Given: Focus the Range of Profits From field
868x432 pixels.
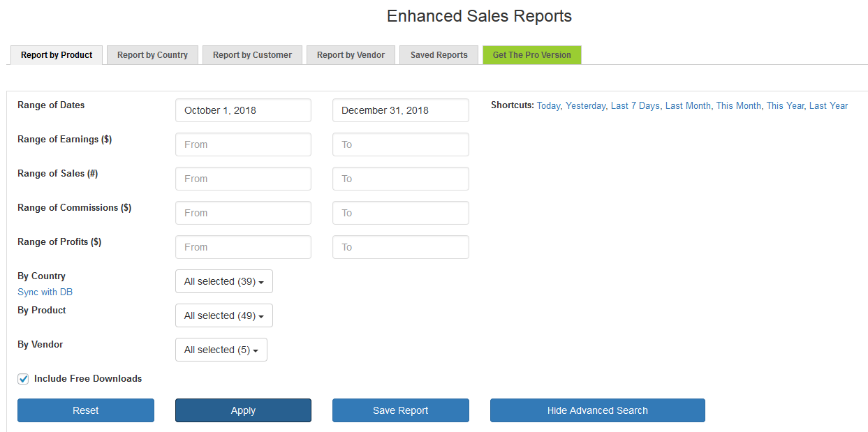Looking at the screenshot, I should click(x=243, y=247).
